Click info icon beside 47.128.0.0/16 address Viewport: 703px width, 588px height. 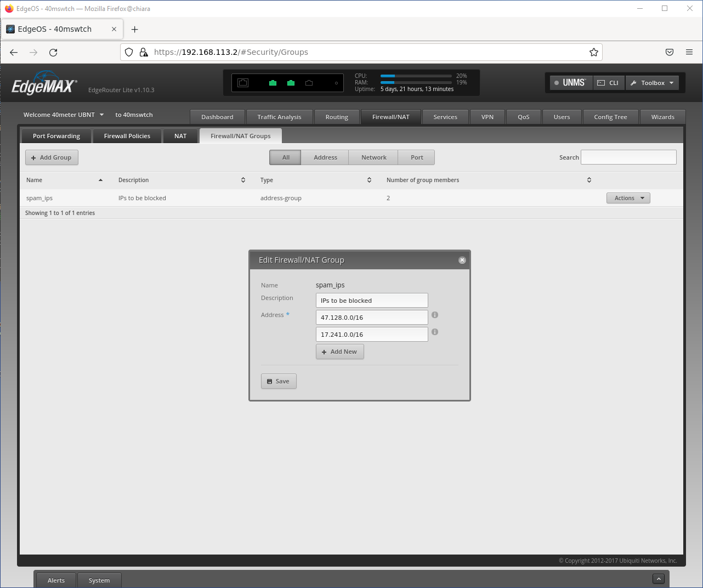[x=435, y=315]
